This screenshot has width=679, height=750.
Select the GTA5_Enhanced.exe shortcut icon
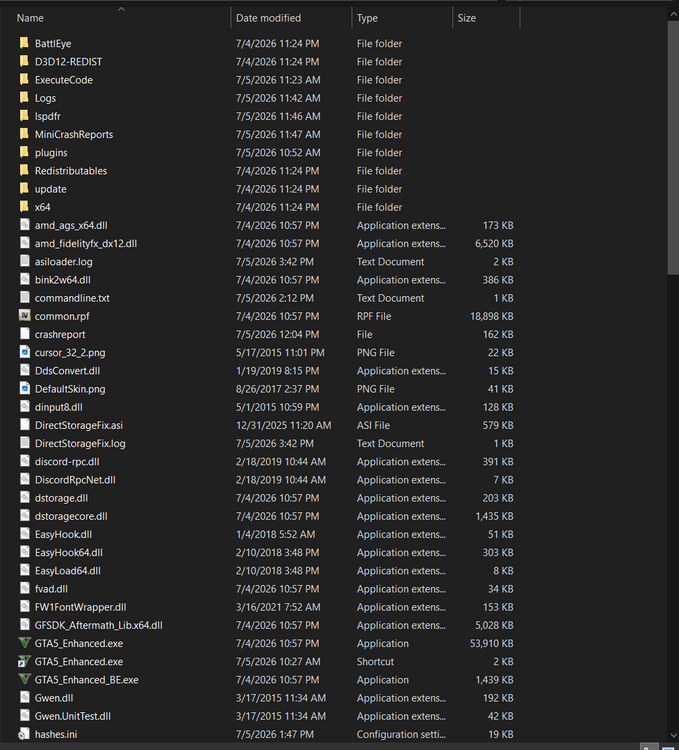pyautogui.click(x=24, y=662)
